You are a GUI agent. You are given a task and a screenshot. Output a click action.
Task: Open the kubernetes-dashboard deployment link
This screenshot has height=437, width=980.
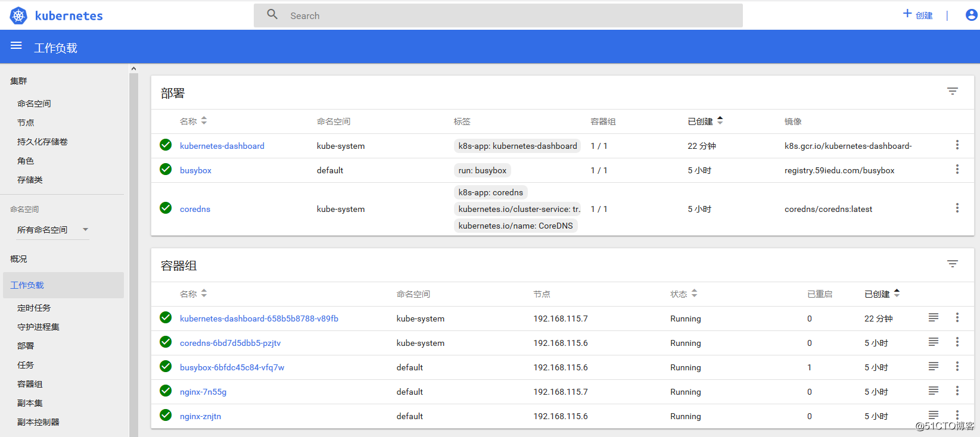(222, 146)
